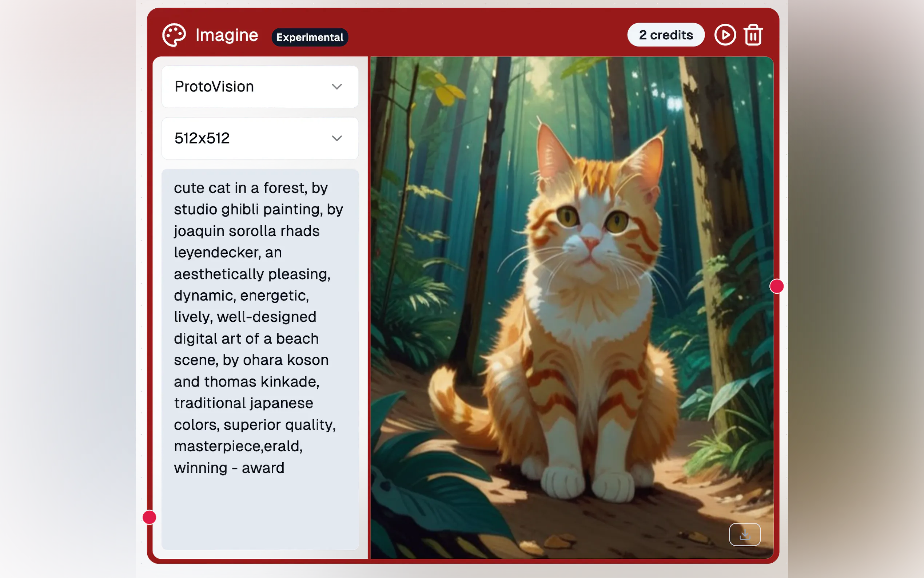The image size is (924, 578).
Task: Click the Imagine palette icon
Action: pos(174,35)
